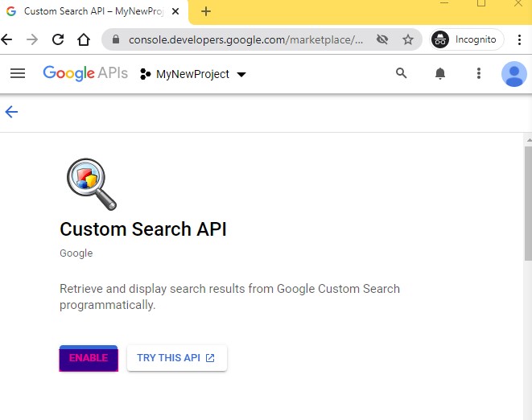Bookmark this page with star icon
The height and width of the screenshot is (420, 532).
[408, 39]
